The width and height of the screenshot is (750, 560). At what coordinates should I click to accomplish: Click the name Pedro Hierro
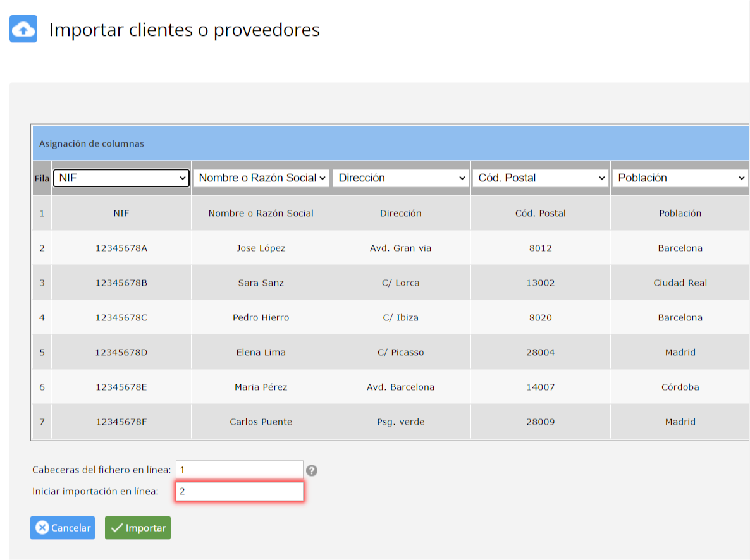coord(261,317)
